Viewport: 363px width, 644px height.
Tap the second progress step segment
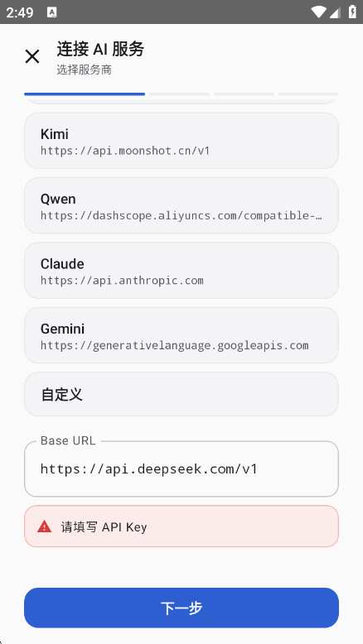click(180, 94)
